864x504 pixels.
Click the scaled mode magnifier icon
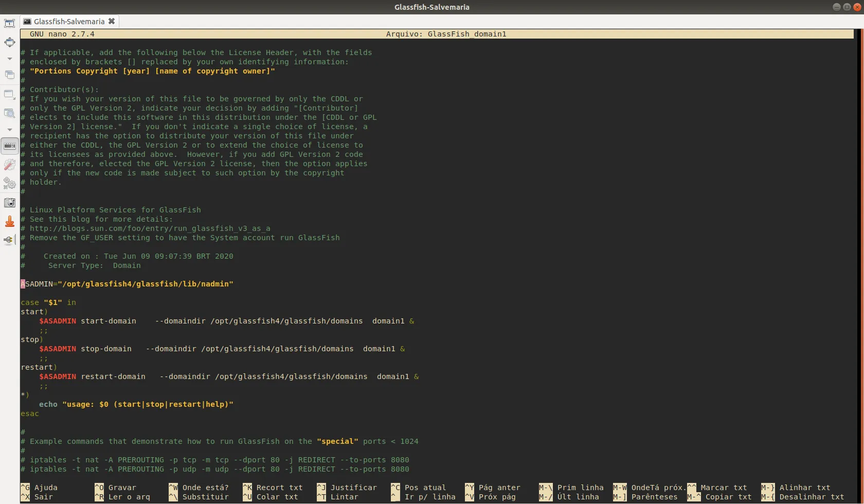coord(9,113)
